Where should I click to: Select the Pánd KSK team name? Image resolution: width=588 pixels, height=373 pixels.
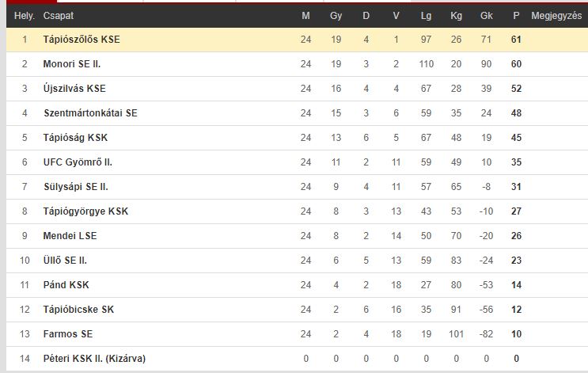tap(66, 285)
